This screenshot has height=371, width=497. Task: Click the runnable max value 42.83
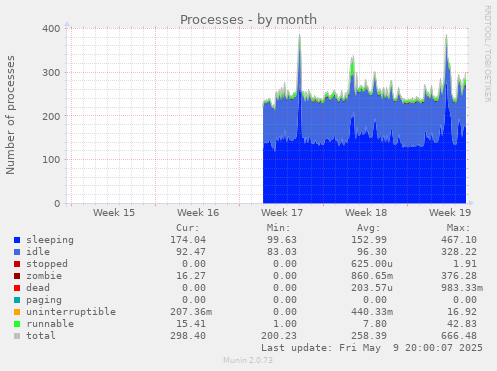coord(462,324)
